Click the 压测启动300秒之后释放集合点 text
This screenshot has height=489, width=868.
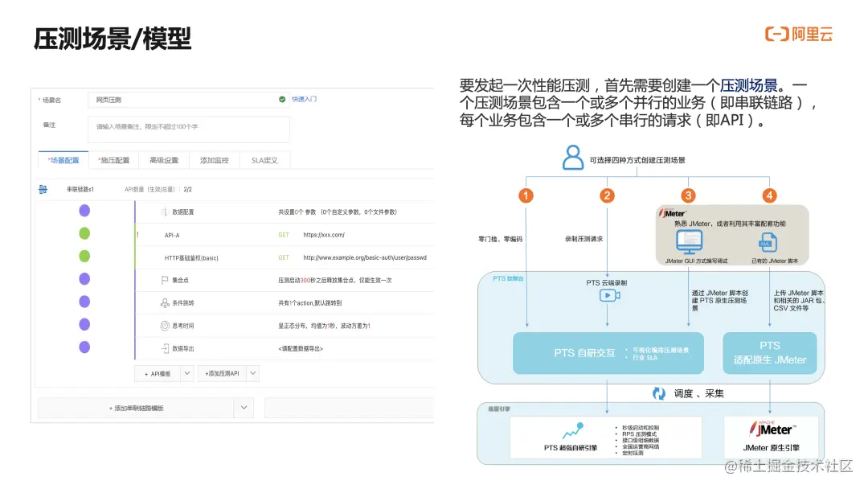point(335,280)
